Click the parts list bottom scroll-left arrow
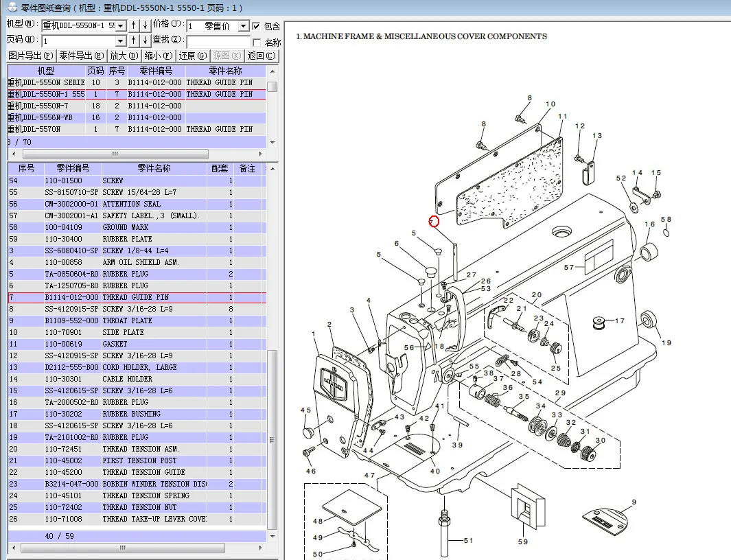This screenshot has height=560, width=731. (12, 548)
